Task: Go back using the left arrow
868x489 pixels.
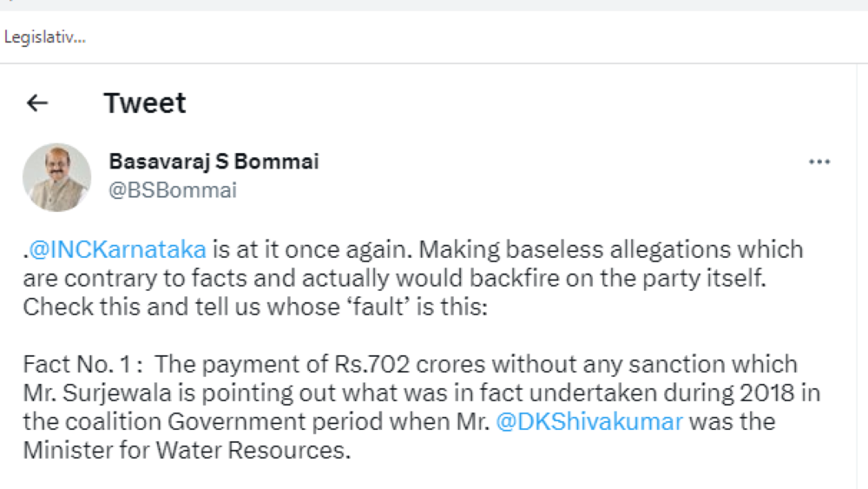Action: (36, 103)
